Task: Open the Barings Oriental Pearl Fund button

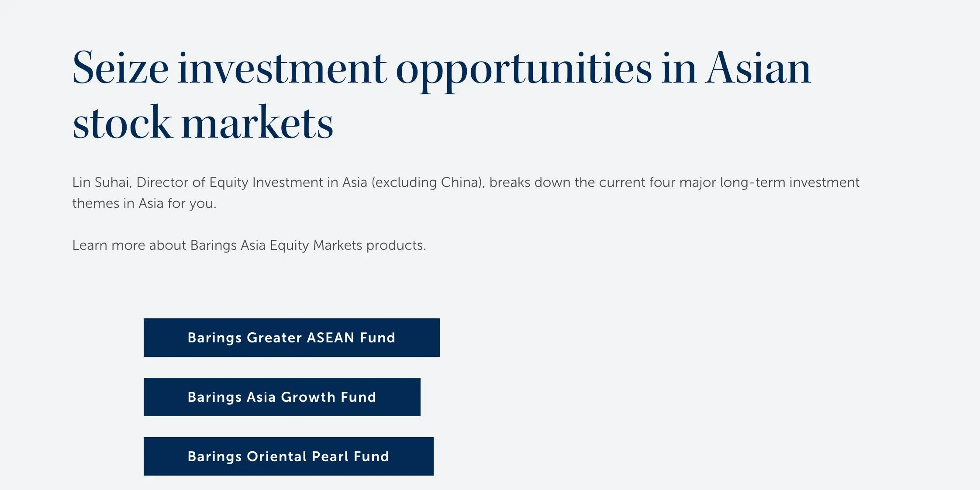Action: [288, 456]
